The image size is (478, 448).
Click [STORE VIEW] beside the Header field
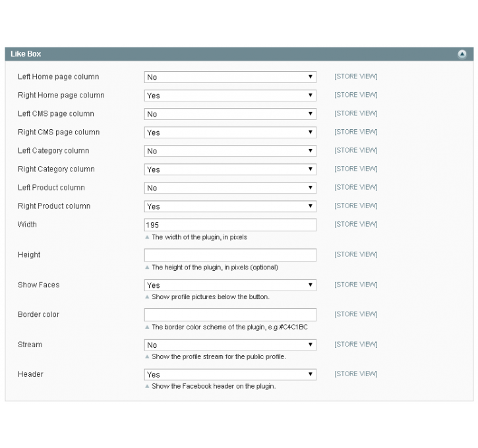[356, 374]
